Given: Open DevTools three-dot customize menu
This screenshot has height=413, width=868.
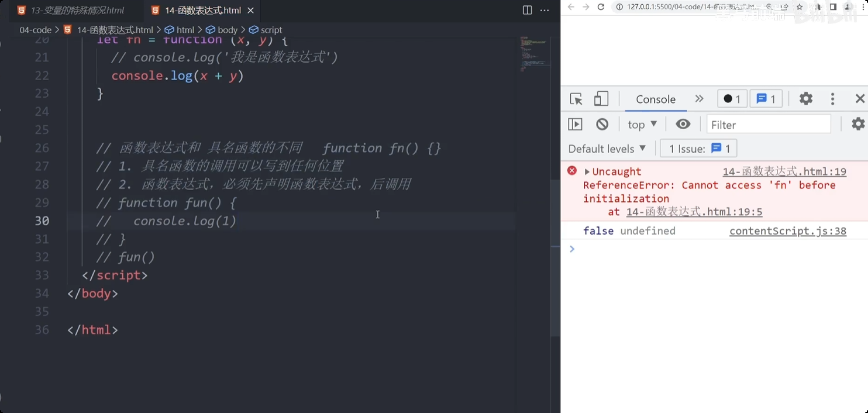Looking at the screenshot, I should pos(832,99).
